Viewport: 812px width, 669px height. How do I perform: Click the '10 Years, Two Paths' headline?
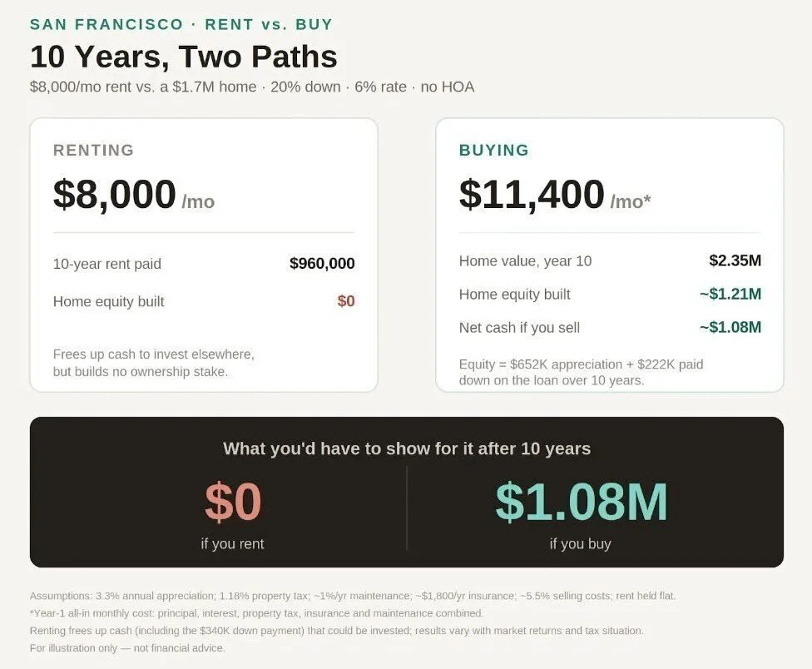pyautogui.click(x=184, y=57)
